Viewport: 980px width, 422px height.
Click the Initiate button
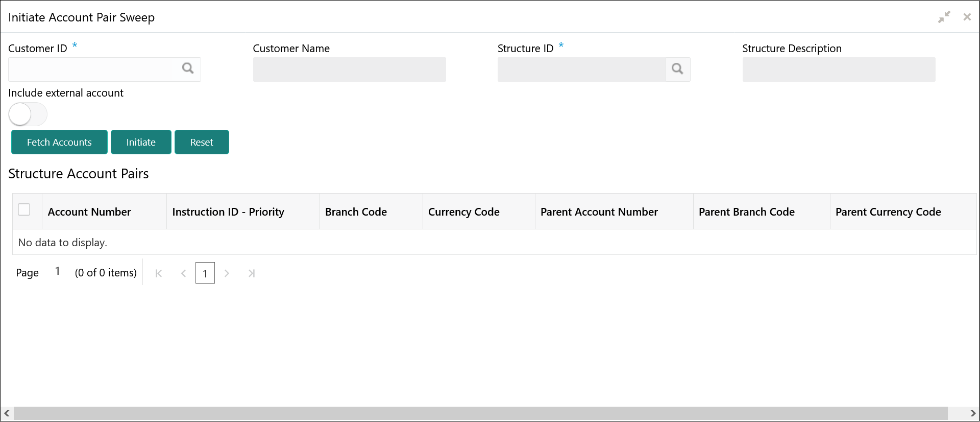coord(141,142)
